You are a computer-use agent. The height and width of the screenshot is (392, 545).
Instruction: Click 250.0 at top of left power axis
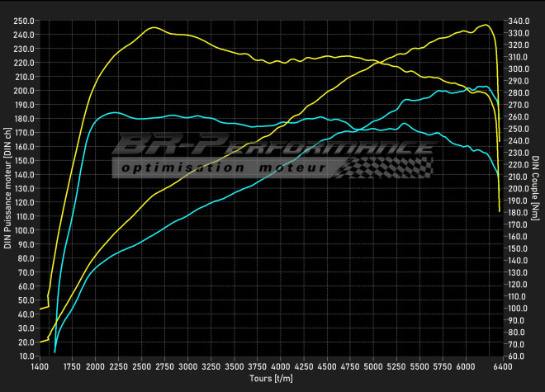coord(25,21)
